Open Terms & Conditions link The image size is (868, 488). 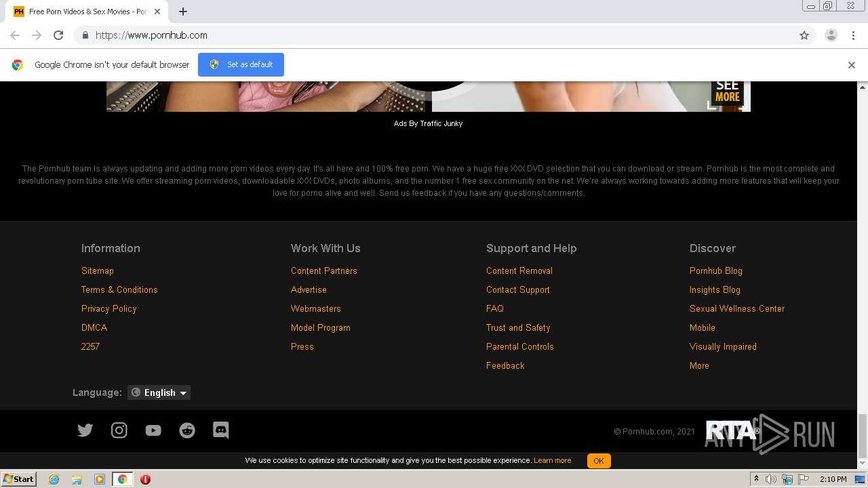[x=119, y=289]
